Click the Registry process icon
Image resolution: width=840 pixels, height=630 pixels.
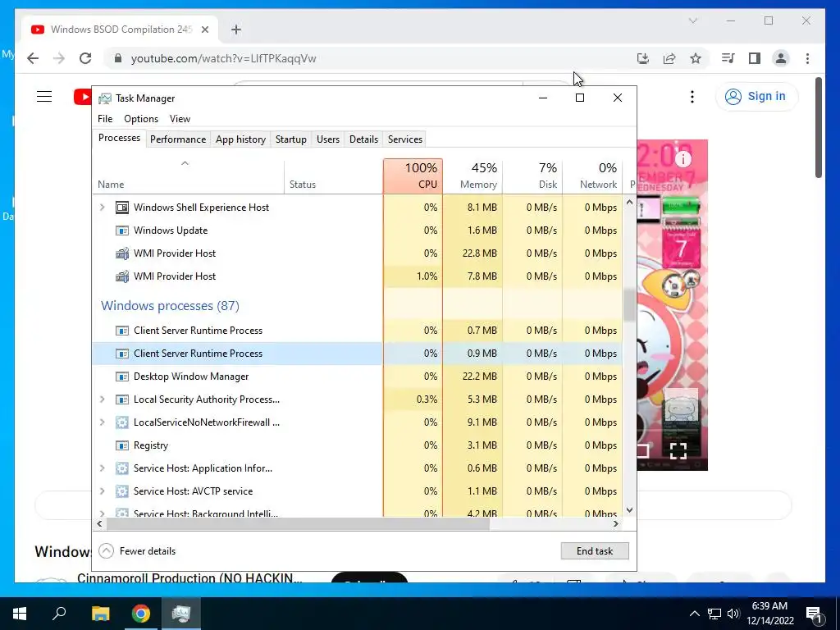[x=122, y=445]
